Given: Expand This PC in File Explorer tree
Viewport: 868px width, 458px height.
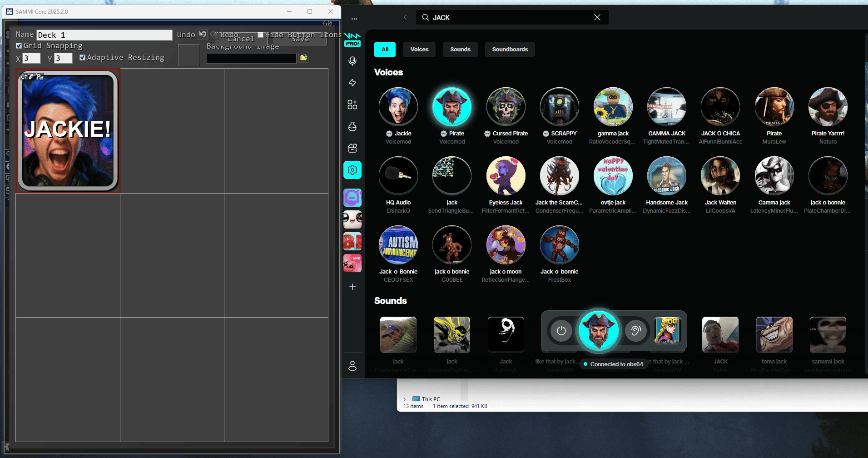Looking at the screenshot, I should click(x=405, y=399).
